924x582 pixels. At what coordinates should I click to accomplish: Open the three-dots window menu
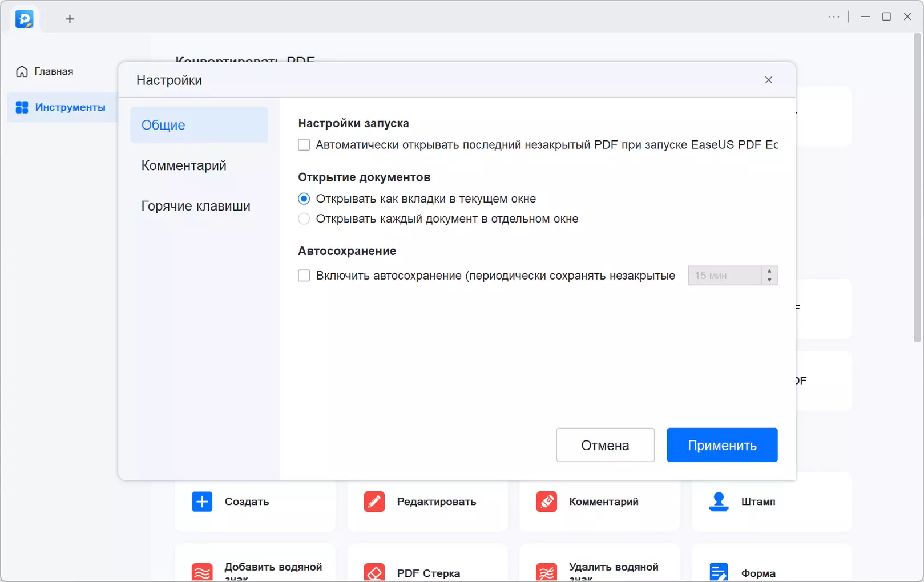(834, 17)
